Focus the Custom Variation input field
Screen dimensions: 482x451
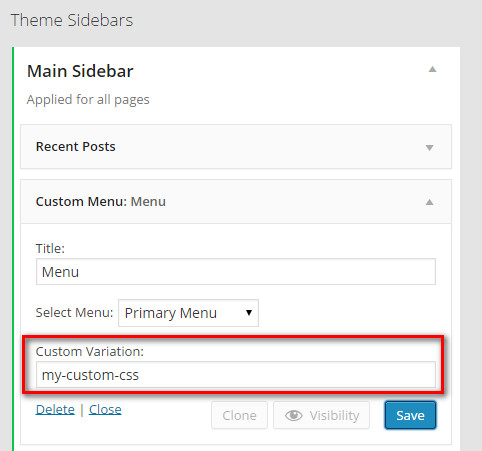(x=236, y=375)
